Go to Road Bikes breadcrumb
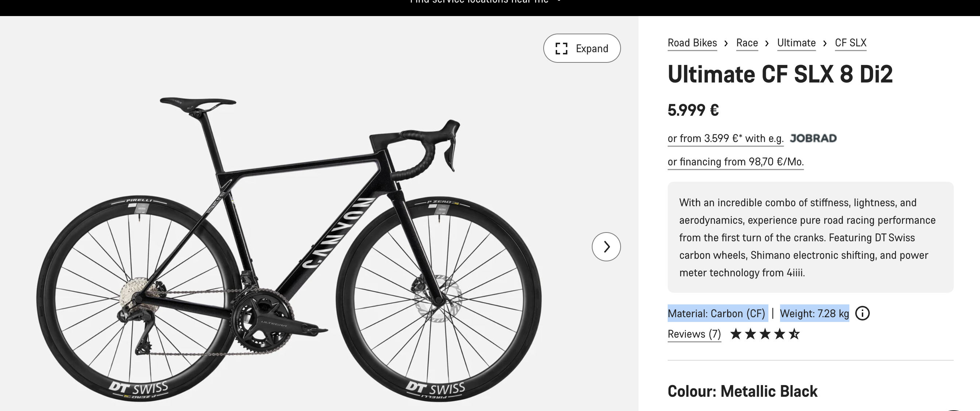The width and height of the screenshot is (980, 411). point(692,43)
